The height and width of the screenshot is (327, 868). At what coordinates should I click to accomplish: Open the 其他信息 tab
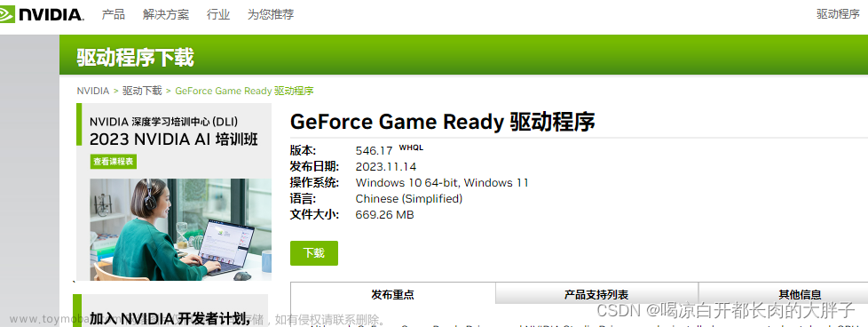pos(800,294)
